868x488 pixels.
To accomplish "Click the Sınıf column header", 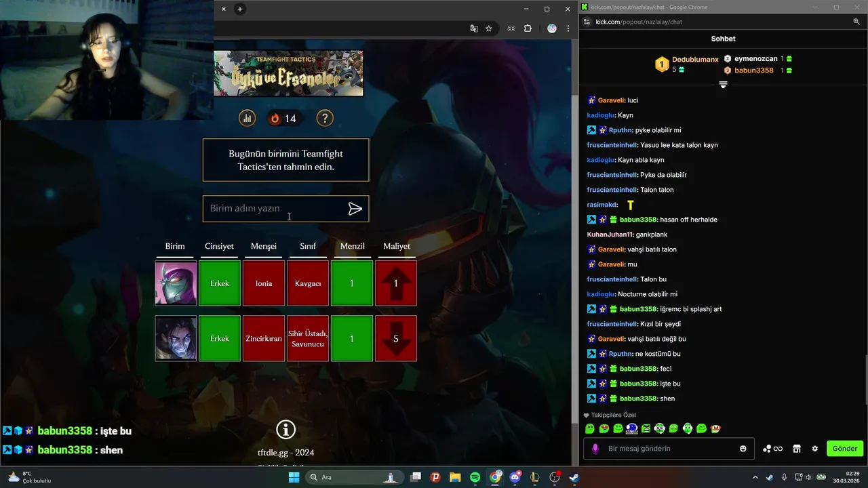I will [x=308, y=246].
